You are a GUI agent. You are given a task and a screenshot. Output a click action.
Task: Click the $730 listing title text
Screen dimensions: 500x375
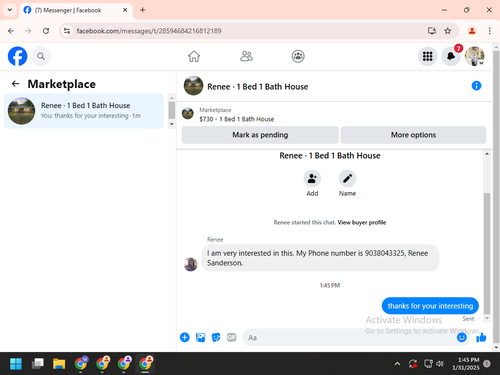pyautogui.click(x=237, y=119)
